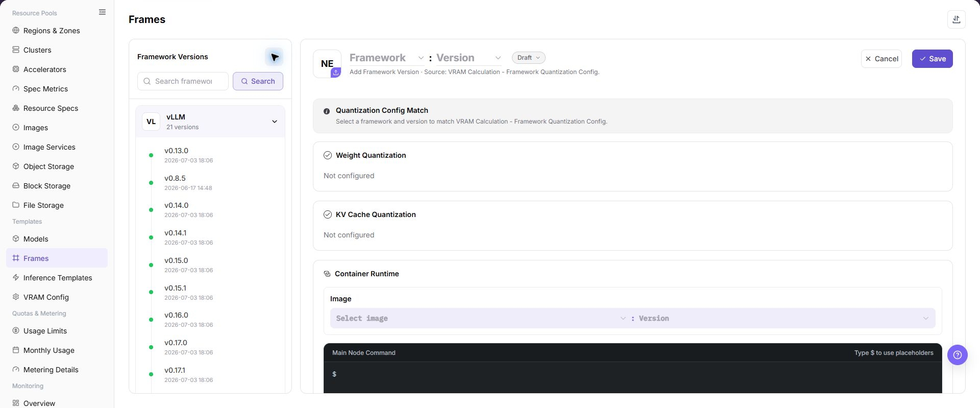Click the KV Cache Quantization check icon
The width and height of the screenshot is (980, 408).
click(x=328, y=214)
